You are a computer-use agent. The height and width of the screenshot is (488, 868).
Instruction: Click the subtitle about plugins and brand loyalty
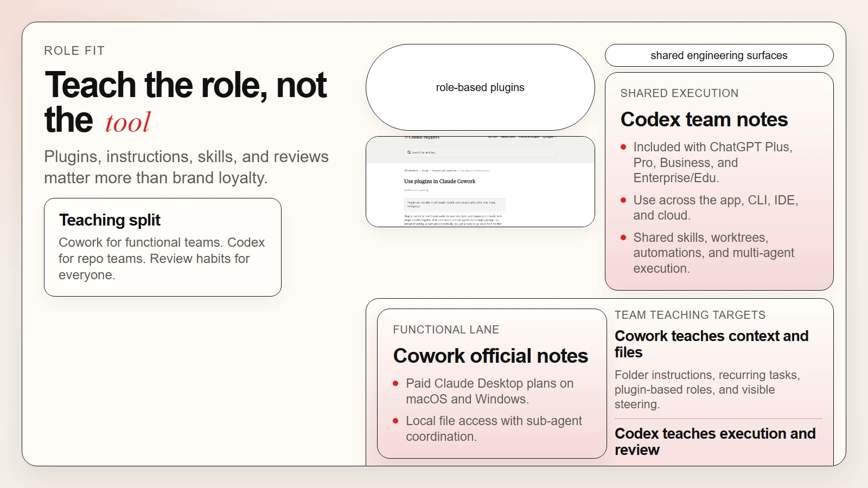[x=186, y=167]
